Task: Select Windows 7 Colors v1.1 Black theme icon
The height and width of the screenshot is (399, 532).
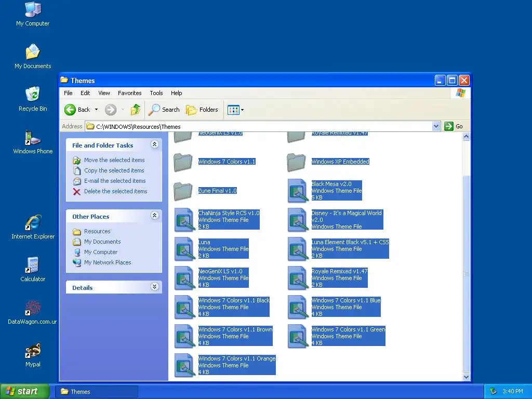Action: tap(184, 308)
